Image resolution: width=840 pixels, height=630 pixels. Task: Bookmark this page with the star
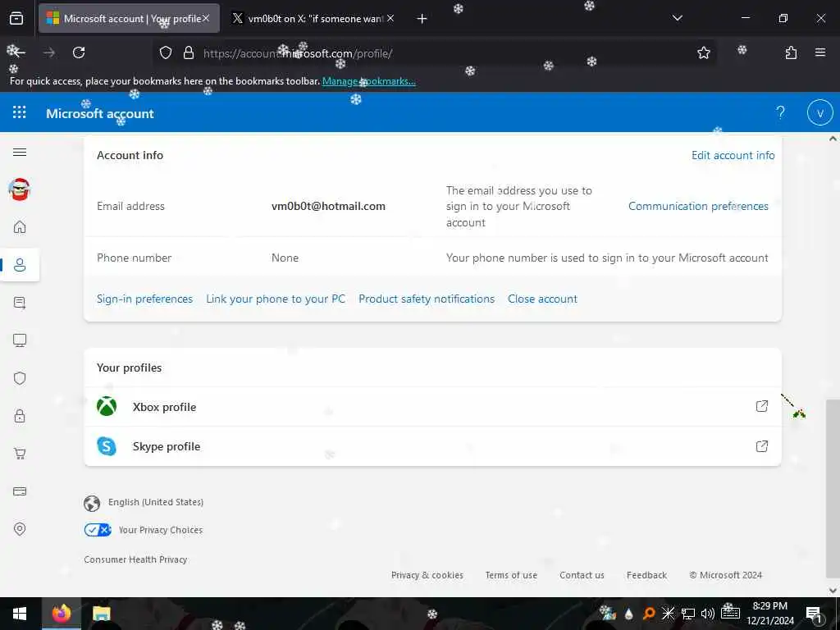[x=703, y=52]
